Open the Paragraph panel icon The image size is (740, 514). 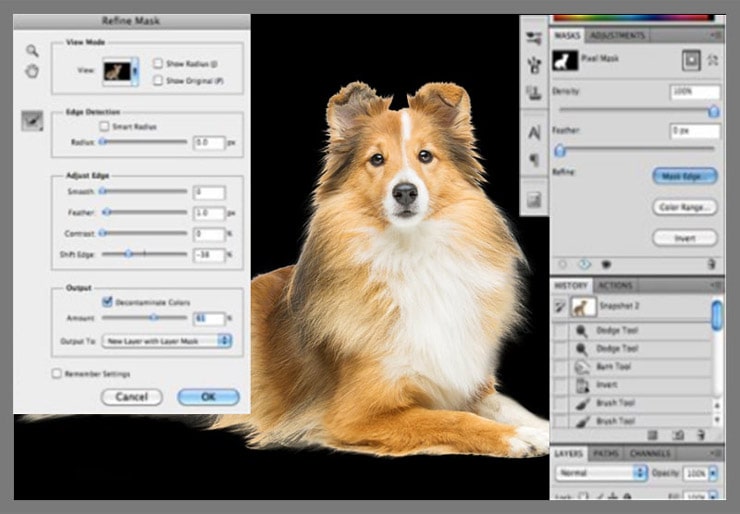click(x=533, y=160)
